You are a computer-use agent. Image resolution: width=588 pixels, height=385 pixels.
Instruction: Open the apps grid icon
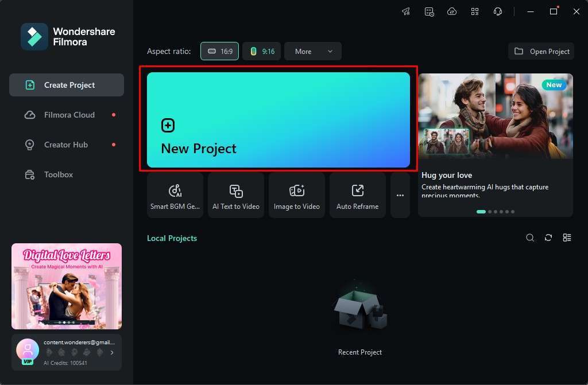click(x=475, y=11)
